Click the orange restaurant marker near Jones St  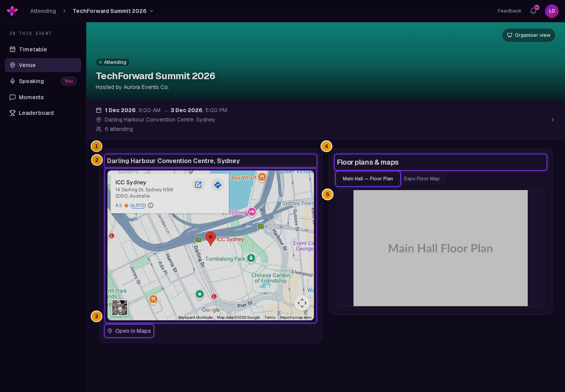pyautogui.click(x=153, y=299)
